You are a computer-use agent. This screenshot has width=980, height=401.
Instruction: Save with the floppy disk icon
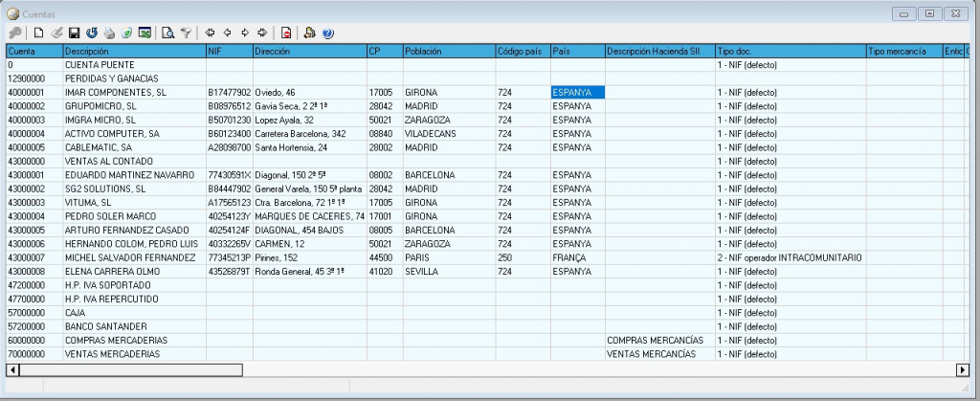74,33
